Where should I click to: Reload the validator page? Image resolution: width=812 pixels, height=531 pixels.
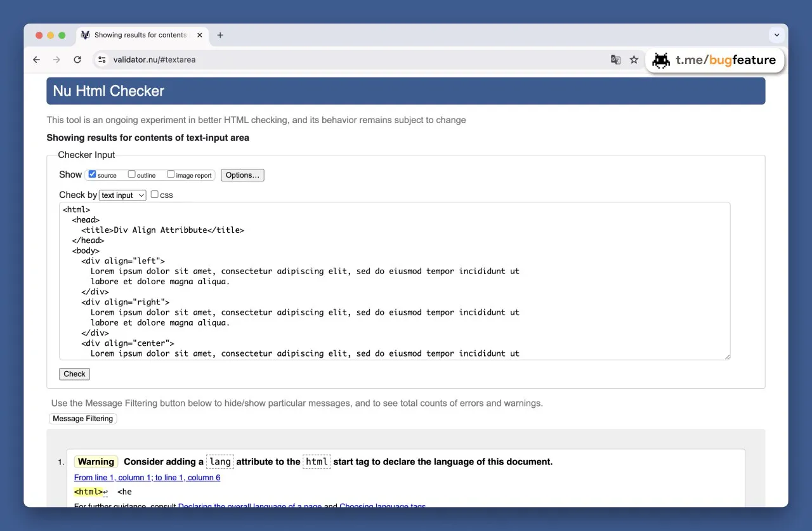click(x=77, y=60)
